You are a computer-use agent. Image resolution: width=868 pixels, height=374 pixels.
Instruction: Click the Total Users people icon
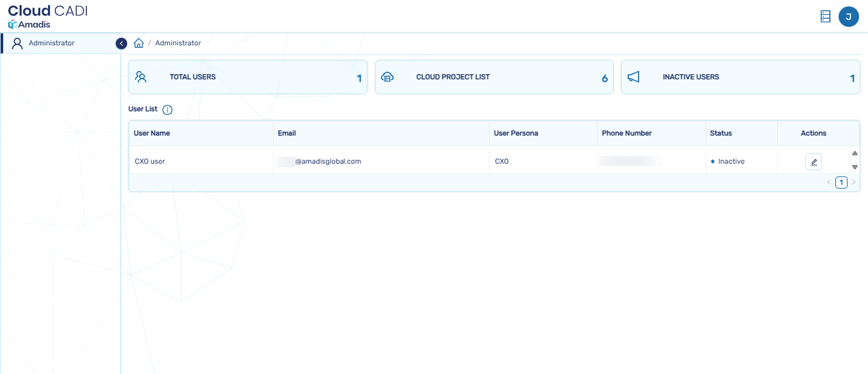[x=141, y=77]
